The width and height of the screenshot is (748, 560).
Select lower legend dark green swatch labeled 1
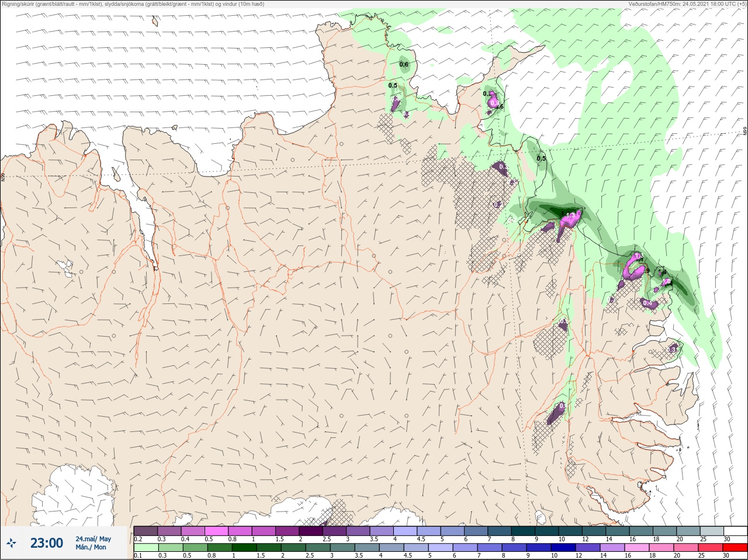(x=244, y=548)
